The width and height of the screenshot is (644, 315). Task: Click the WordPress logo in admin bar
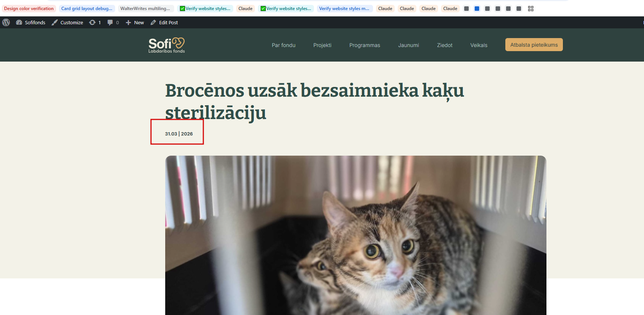coord(6,22)
